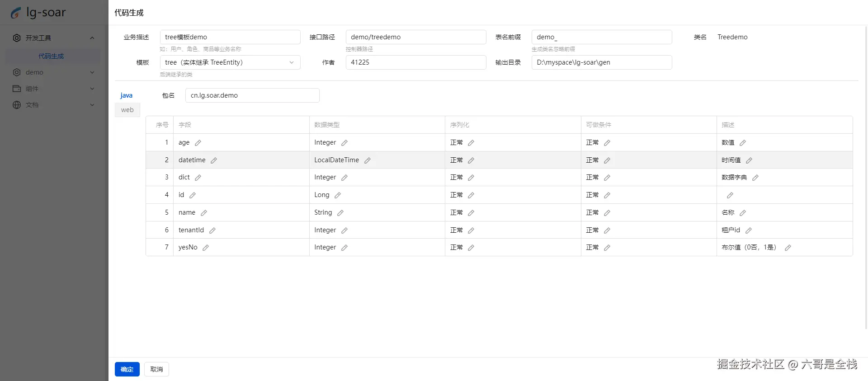Click the 确定 confirm button
This screenshot has height=381, width=868.
127,369
